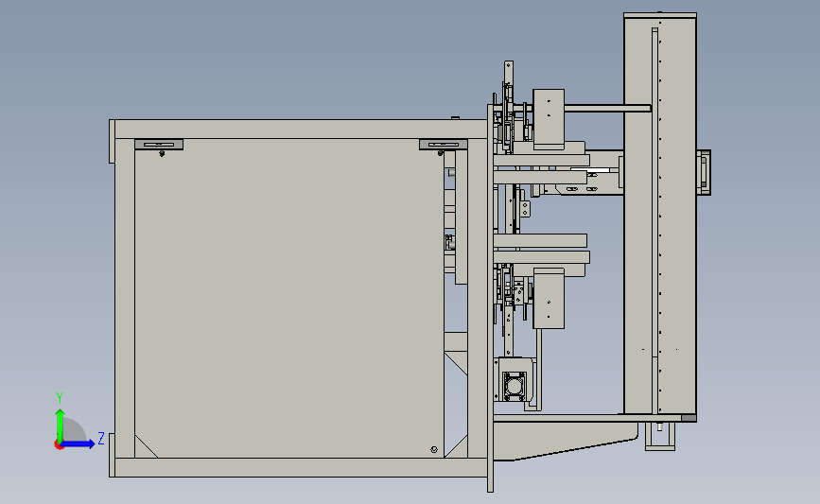Click the Z label on the coordinate triad
This screenshot has height=504, width=820.
click(x=101, y=438)
